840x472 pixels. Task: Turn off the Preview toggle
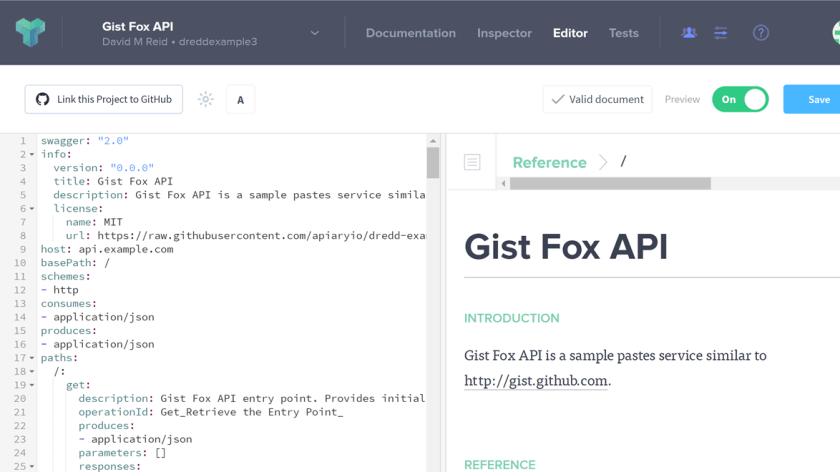tap(740, 99)
